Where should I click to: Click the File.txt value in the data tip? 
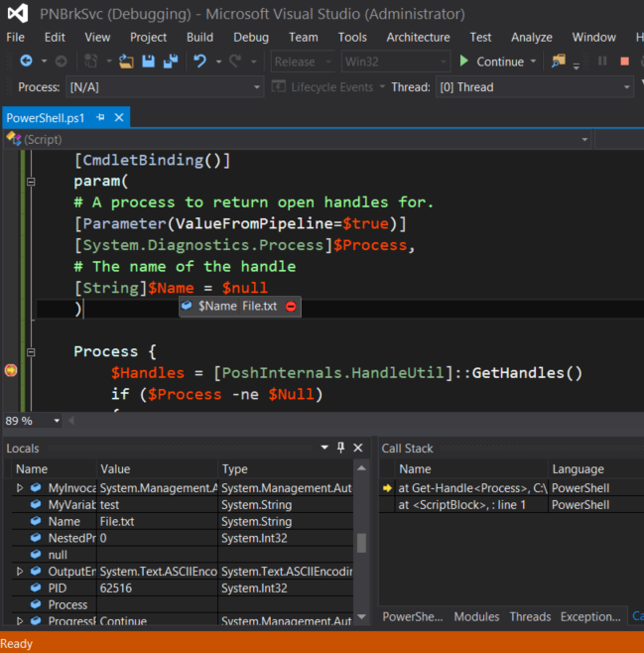point(259,306)
